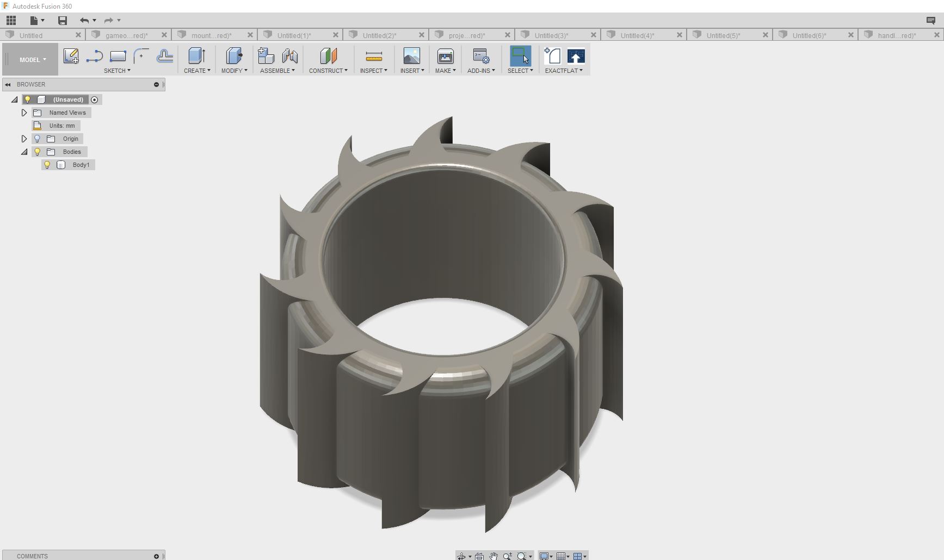This screenshot has height=560, width=944.
Task: Toggle visibility bulb of Body1
Action: coord(47,165)
